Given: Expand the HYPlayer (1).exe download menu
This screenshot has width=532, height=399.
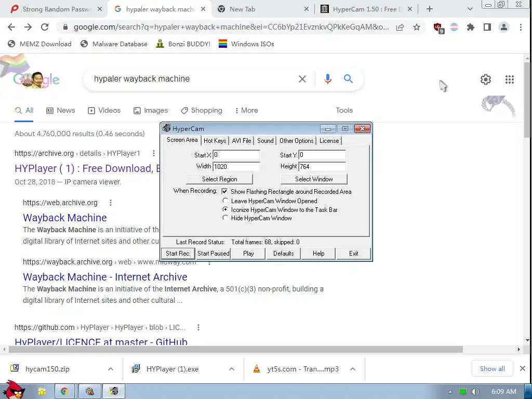Looking at the screenshot, I should tap(231, 369).
